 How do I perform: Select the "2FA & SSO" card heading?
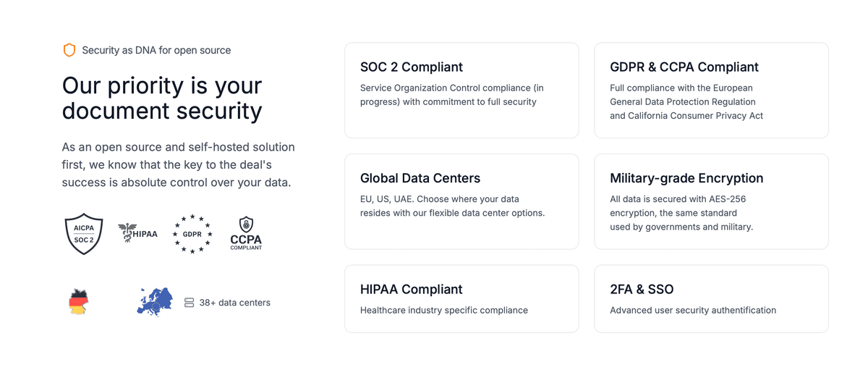tap(642, 290)
